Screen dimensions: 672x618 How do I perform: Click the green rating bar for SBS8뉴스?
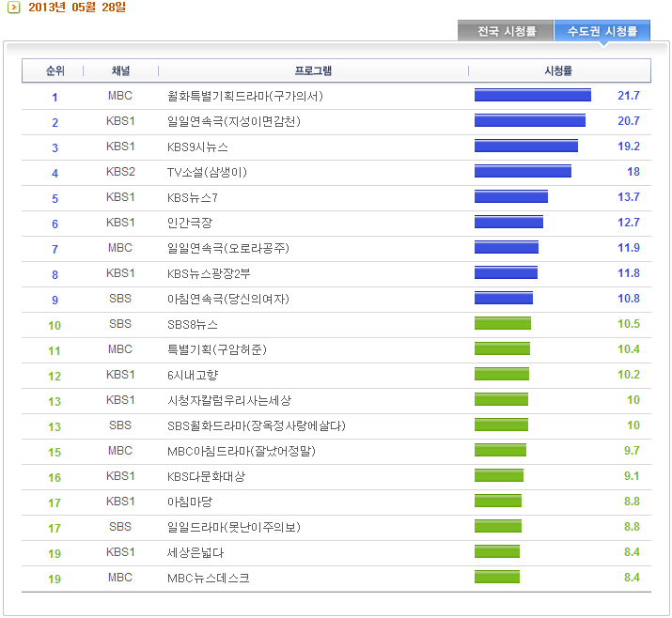(x=503, y=323)
